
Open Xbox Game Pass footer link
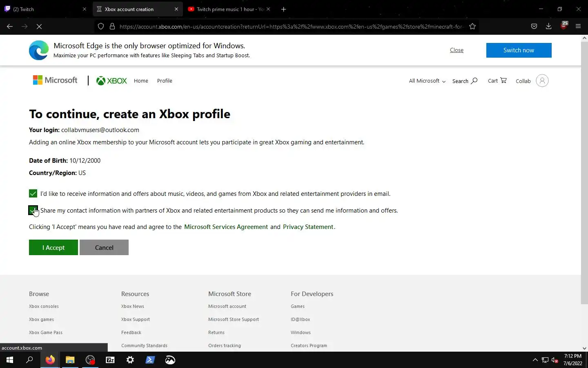pyautogui.click(x=46, y=332)
